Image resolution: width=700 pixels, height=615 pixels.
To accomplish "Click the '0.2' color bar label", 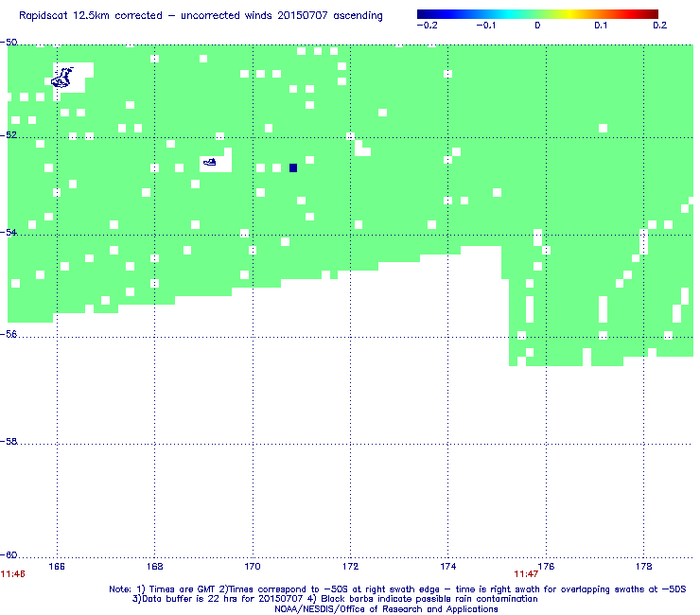I will (660, 26).
